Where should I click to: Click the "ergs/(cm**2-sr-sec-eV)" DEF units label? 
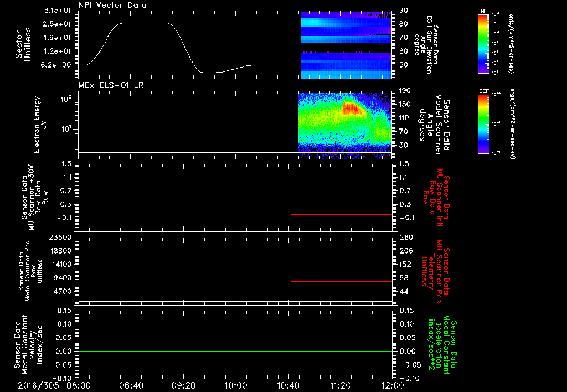[x=513, y=124]
